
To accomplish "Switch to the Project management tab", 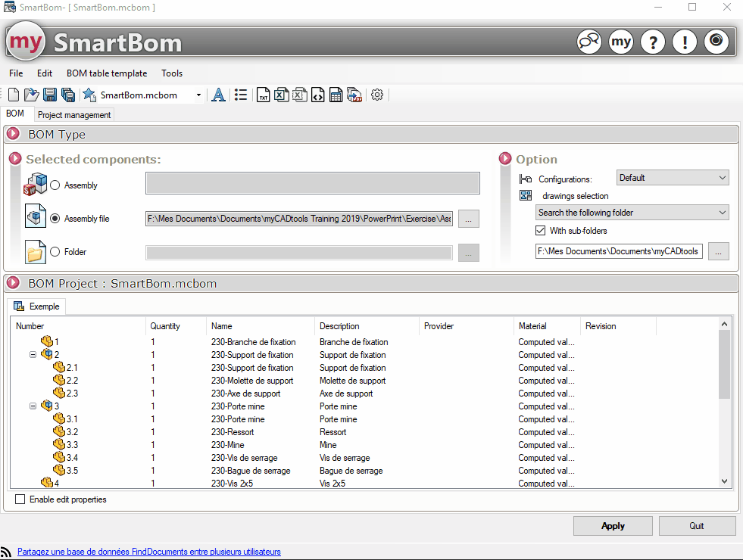I will pos(73,114).
